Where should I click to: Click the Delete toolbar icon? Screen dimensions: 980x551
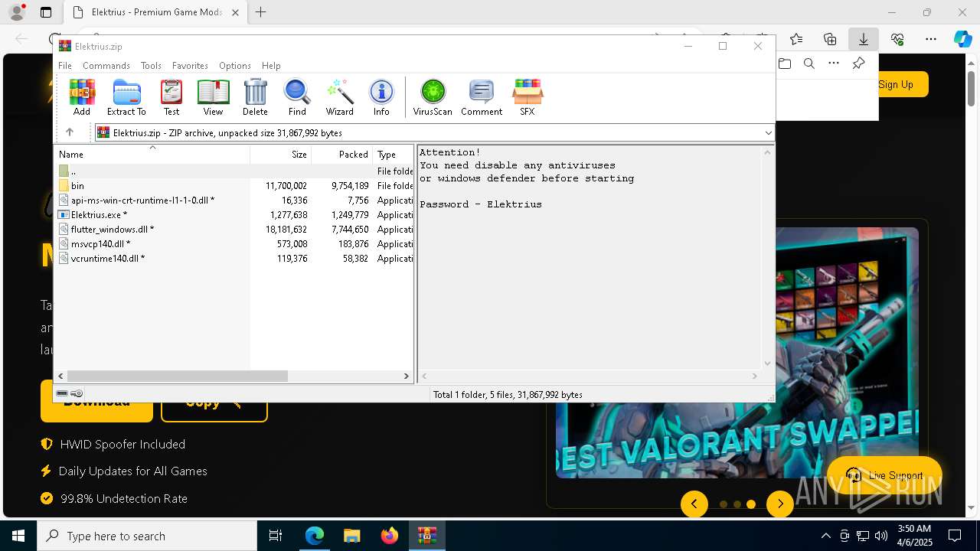point(255,97)
